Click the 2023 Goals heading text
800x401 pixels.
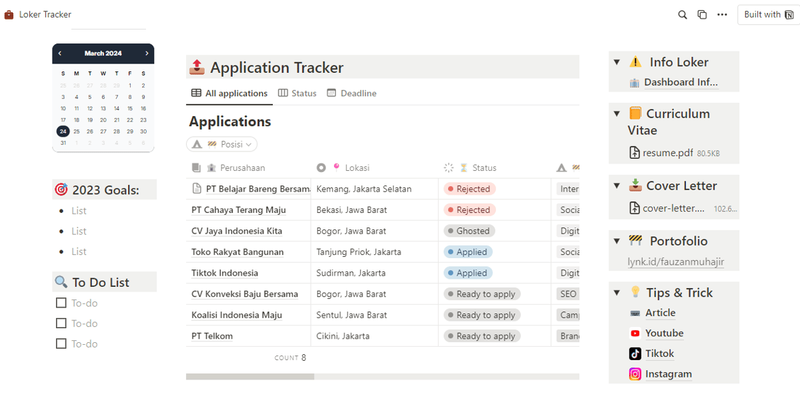tap(106, 190)
